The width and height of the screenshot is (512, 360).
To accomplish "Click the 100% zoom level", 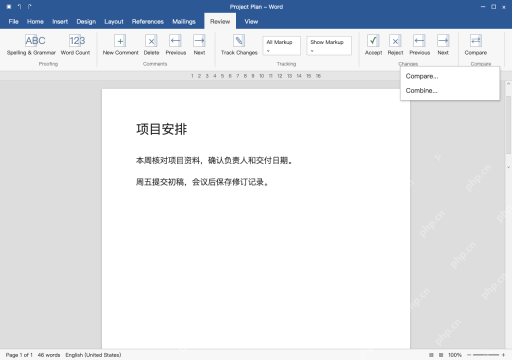I will tap(455, 355).
